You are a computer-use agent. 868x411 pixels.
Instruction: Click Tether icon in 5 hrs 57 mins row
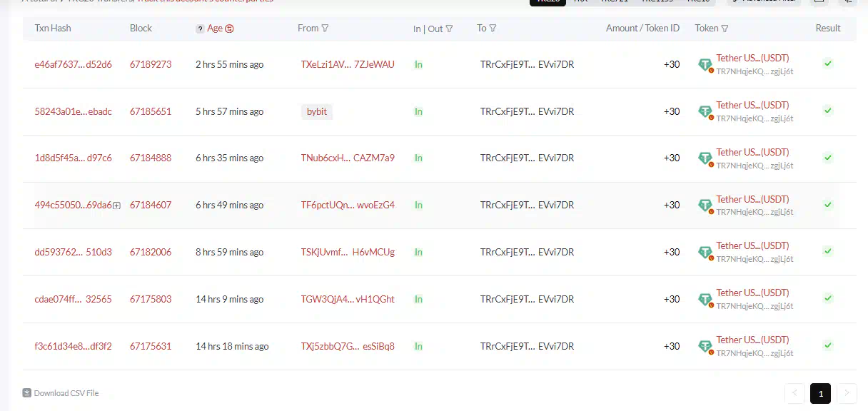coord(705,112)
